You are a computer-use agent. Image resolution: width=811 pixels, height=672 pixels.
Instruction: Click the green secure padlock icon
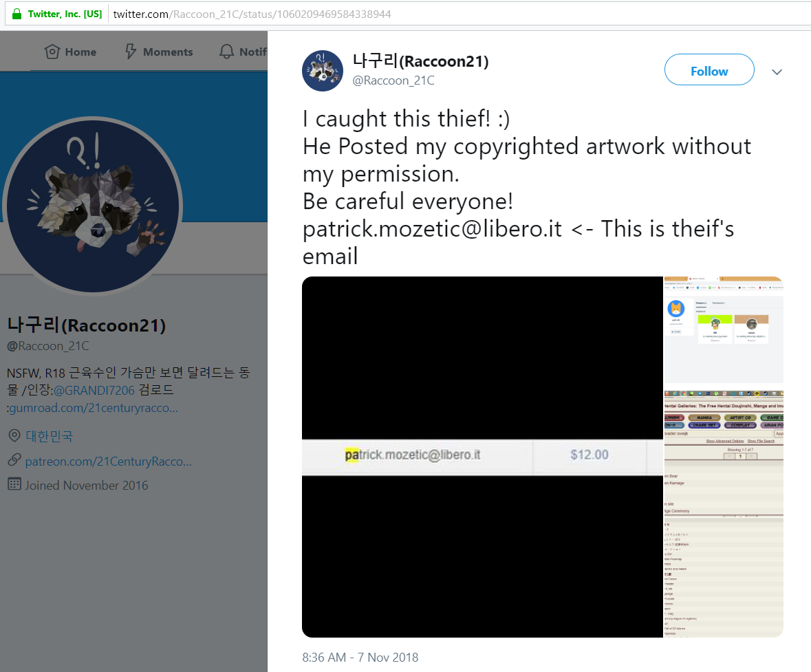[x=17, y=14]
